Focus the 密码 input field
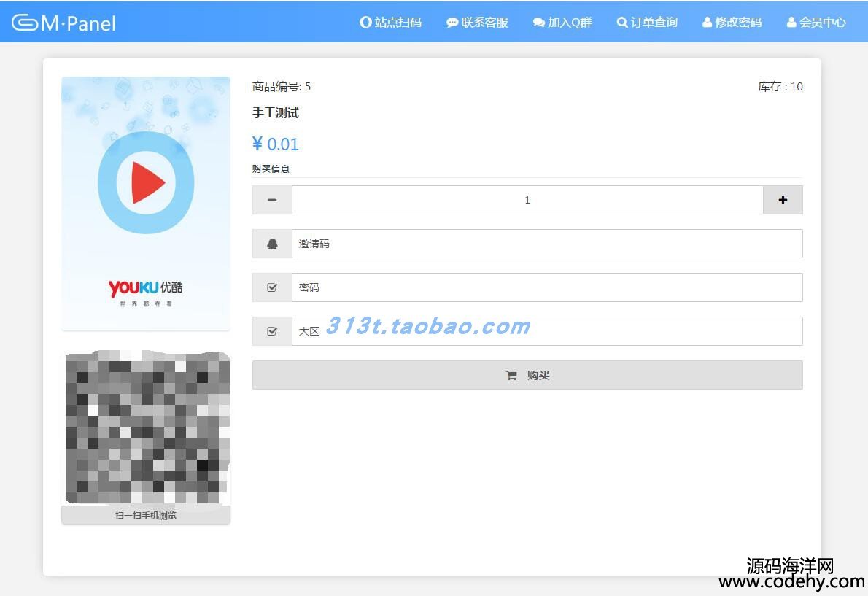The width and height of the screenshot is (868, 596). tap(547, 287)
